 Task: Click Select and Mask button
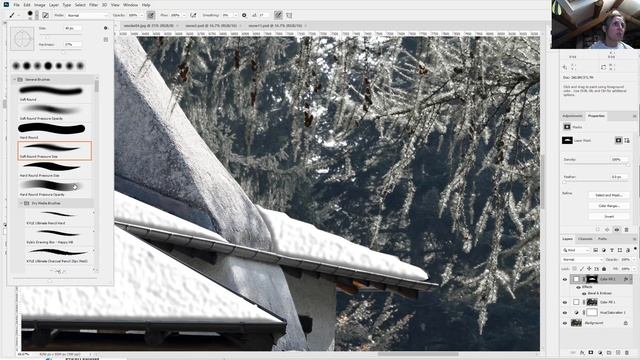tap(609, 195)
